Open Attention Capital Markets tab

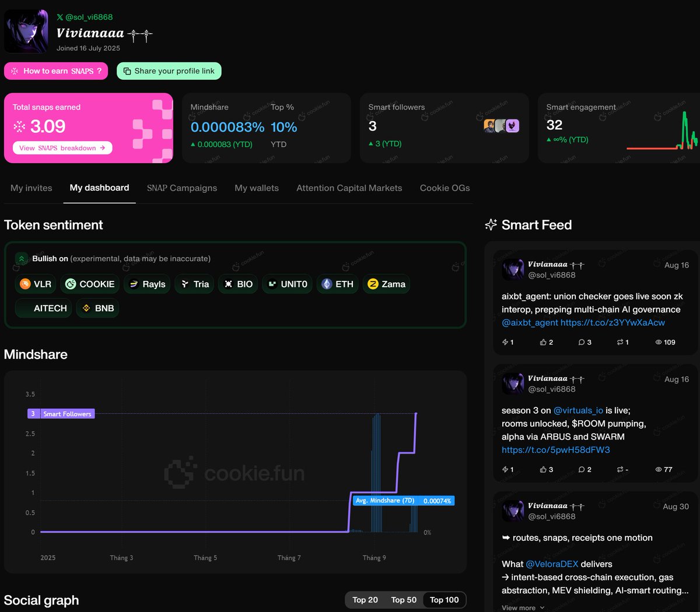pyautogui.click(x=349, y=188)
